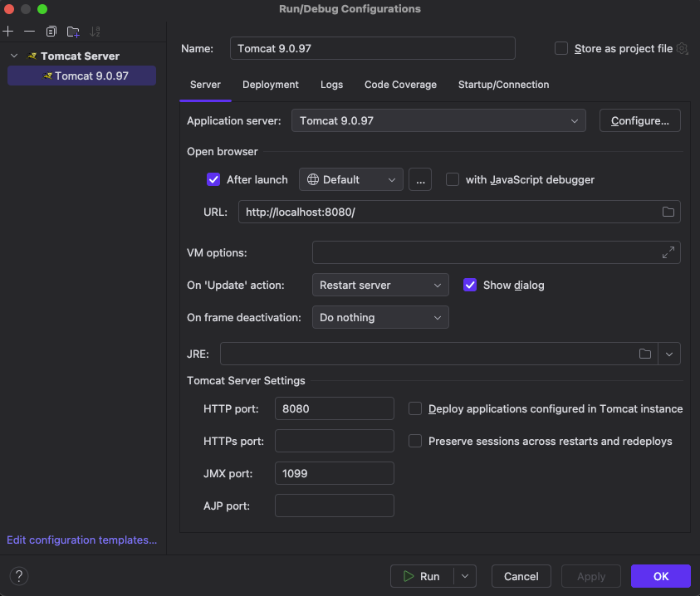Browse for JRE using folder icon

pos(645,354)
